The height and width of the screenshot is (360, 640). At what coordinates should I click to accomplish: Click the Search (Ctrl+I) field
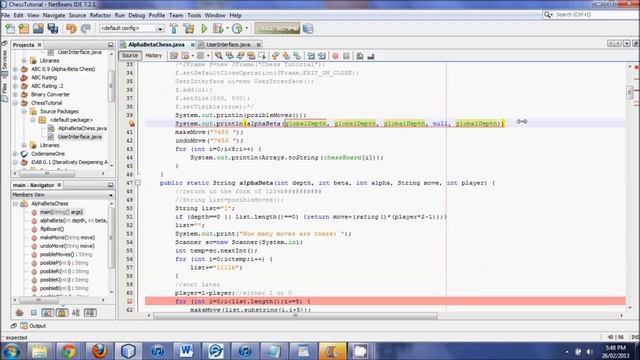click(590, 15)
